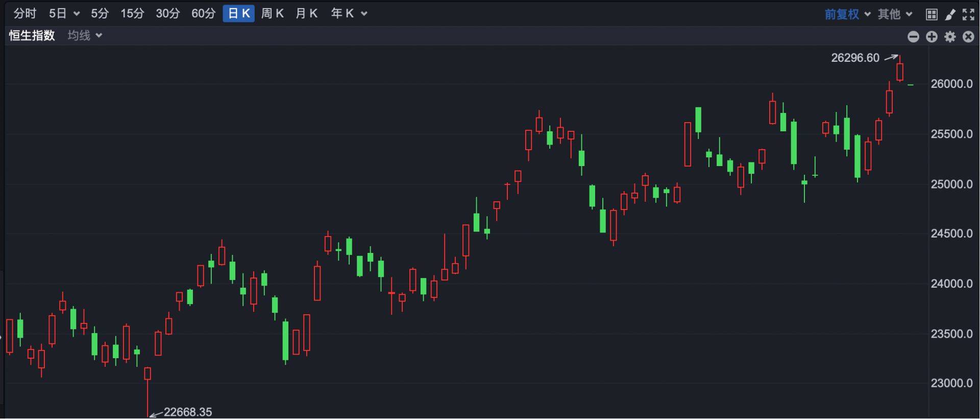Zoom in chart with plus icon

point(932,37)
